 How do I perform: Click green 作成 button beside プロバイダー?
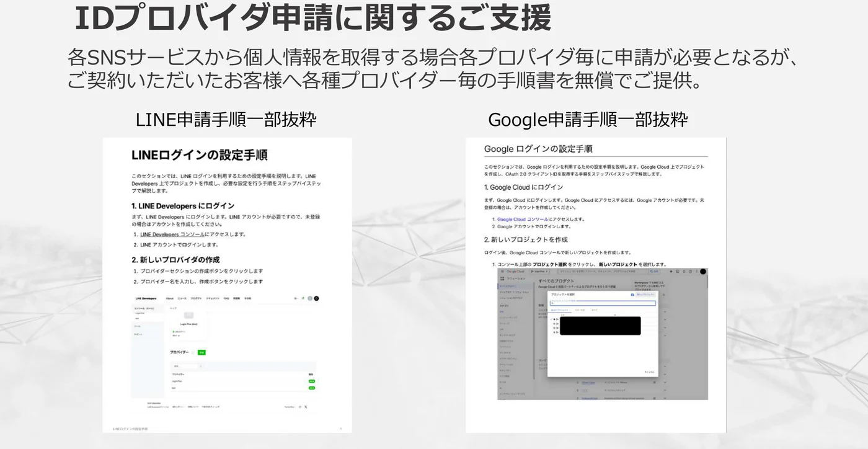pyautogui.click(x=201, y=352)
